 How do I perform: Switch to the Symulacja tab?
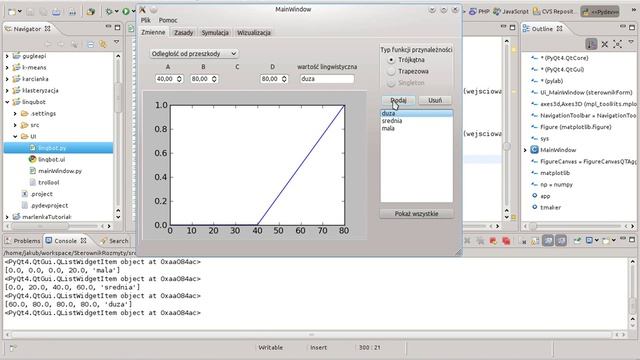pyautogui.click(x=215, y=33)
